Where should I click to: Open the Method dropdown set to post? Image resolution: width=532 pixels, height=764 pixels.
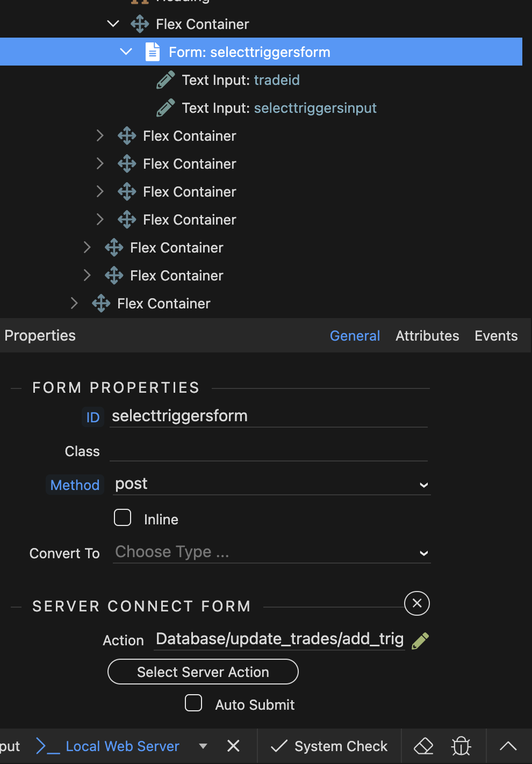pyautogui.click(x=272, y=485)
